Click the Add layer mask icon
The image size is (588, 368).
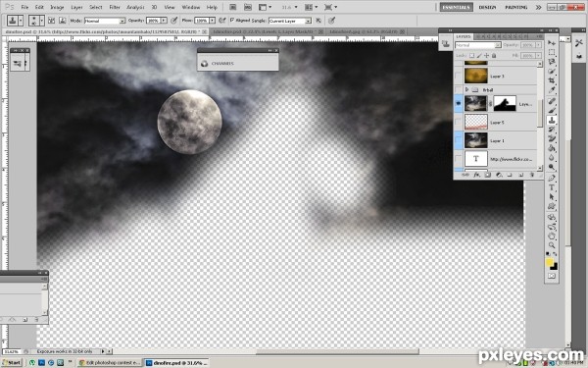487,175
